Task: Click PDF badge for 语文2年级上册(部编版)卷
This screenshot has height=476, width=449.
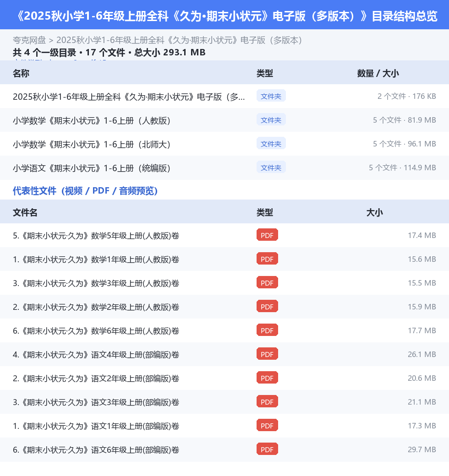Action: [x=267, y=378]
